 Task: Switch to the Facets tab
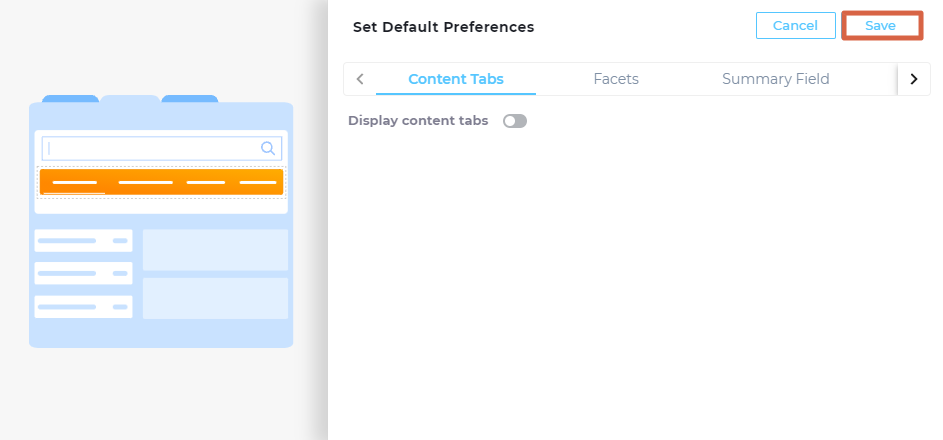[616, 79]
